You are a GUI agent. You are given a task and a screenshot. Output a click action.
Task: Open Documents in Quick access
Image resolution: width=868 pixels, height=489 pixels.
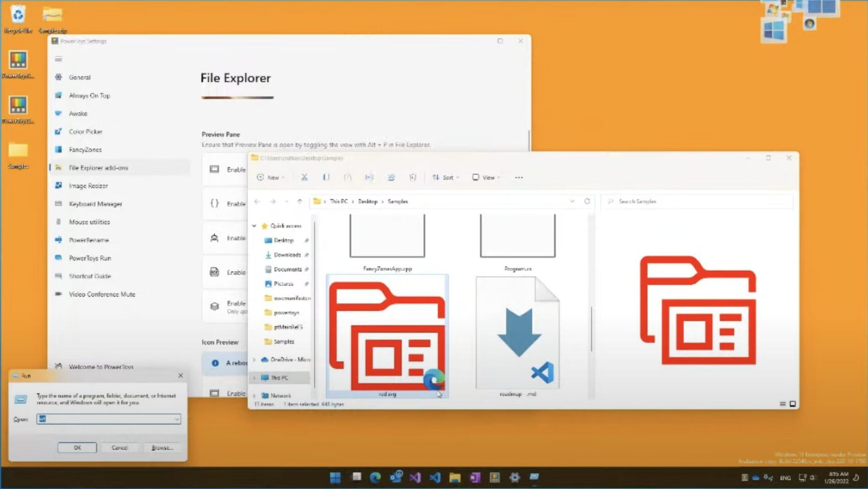click(287, 269)
